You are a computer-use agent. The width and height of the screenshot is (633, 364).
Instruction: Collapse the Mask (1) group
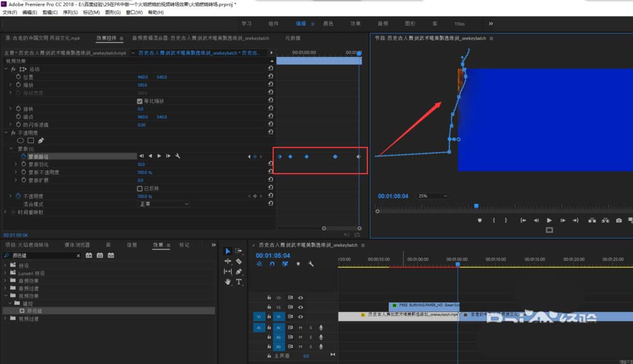tap(11, 149)
